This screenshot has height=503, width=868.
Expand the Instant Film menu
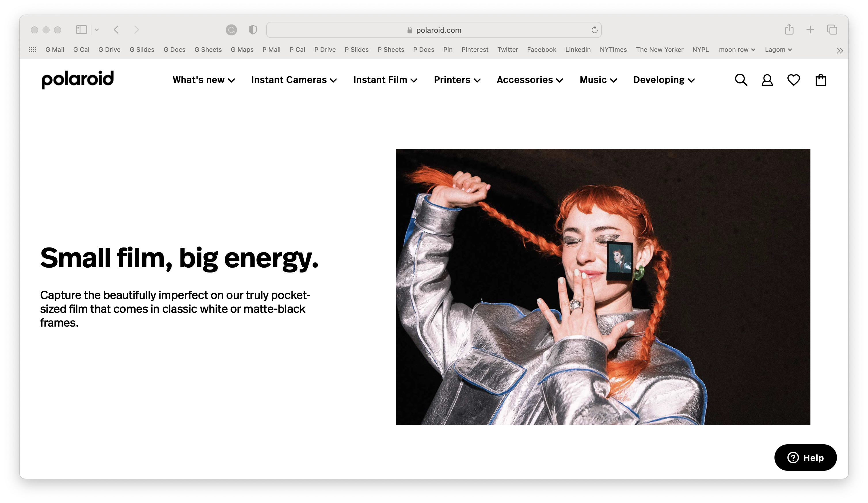385,80
